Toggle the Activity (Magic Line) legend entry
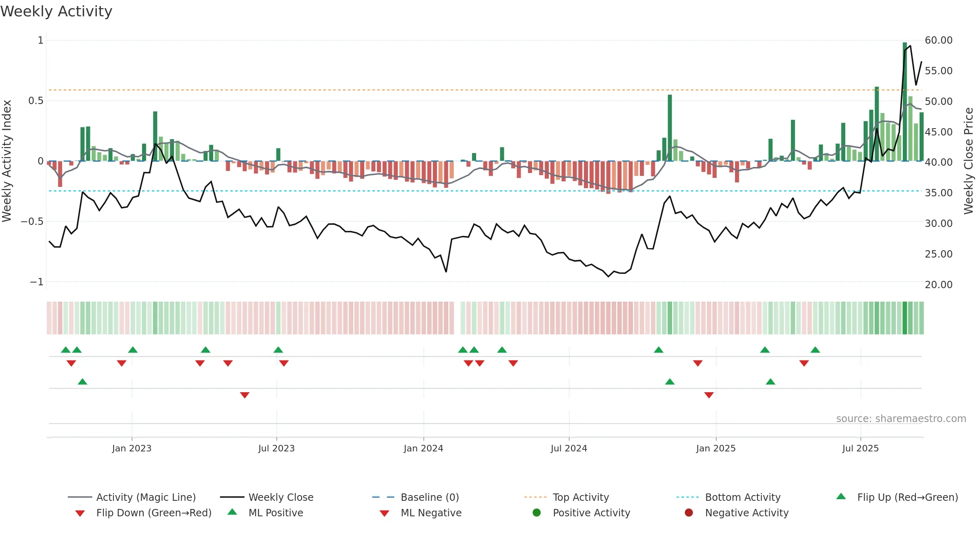 [132, 497]
